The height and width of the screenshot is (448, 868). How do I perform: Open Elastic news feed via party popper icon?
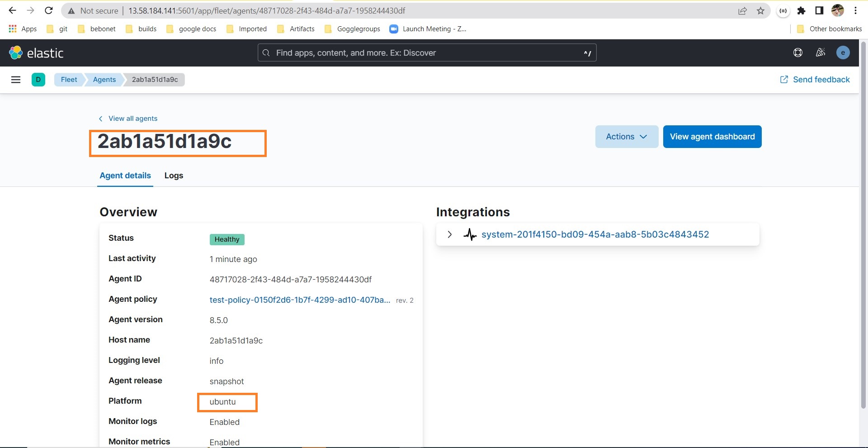(820, 52)
